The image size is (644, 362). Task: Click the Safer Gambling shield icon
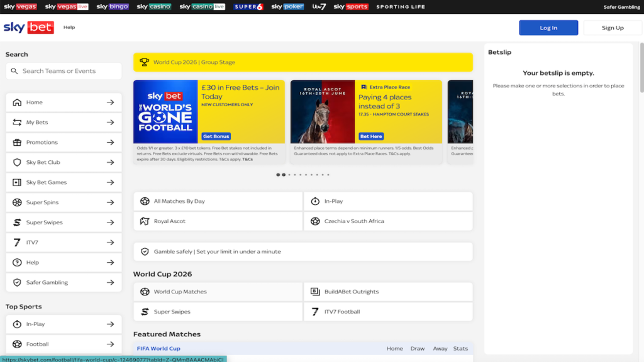point(17,282)
